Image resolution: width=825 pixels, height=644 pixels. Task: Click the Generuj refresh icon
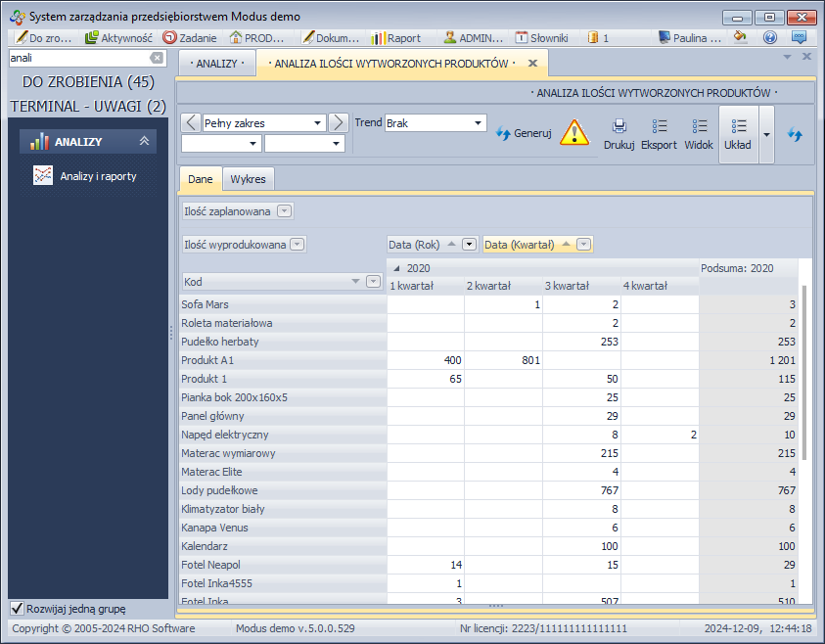coord(504,133)
